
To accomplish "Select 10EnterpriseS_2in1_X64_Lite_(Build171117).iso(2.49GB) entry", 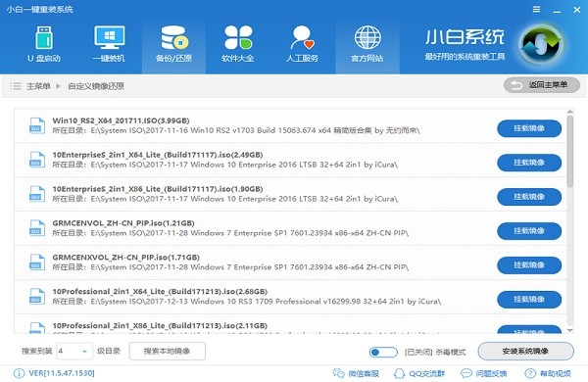I will [x=158, y=155].
